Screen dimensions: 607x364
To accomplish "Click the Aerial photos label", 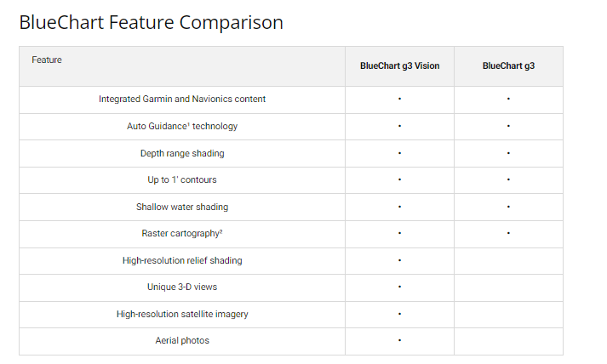I will [x=182, y=340].
